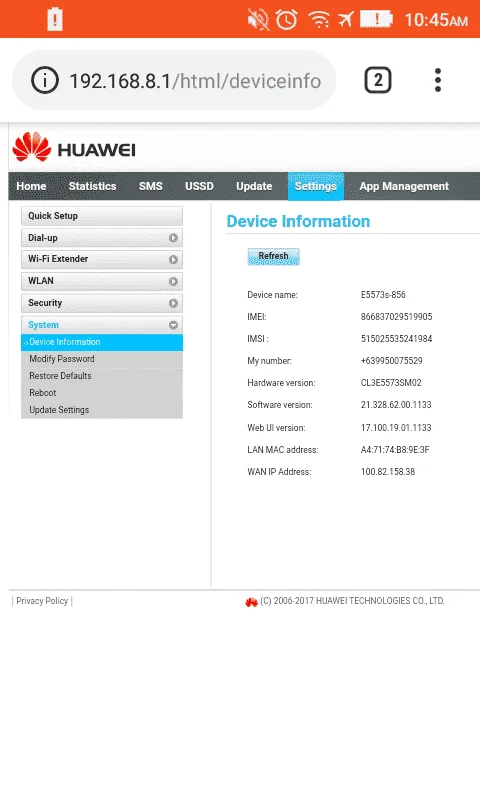The image size is (480, 800).
Task: Collapse the System section arrow
Action: tap(173, 325)
